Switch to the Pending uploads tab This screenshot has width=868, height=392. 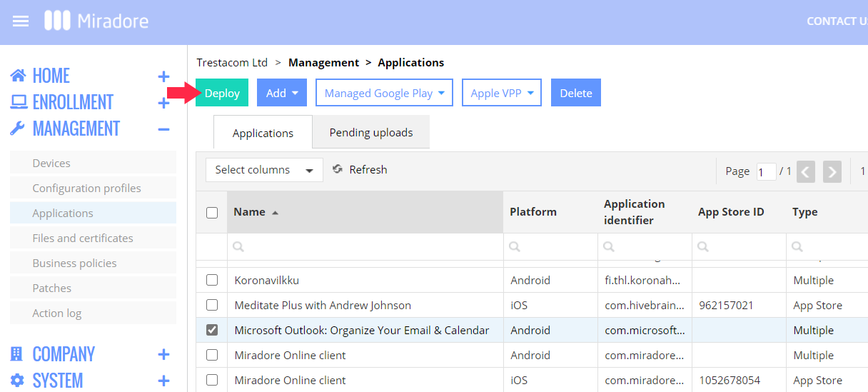[x=371, y=132]
